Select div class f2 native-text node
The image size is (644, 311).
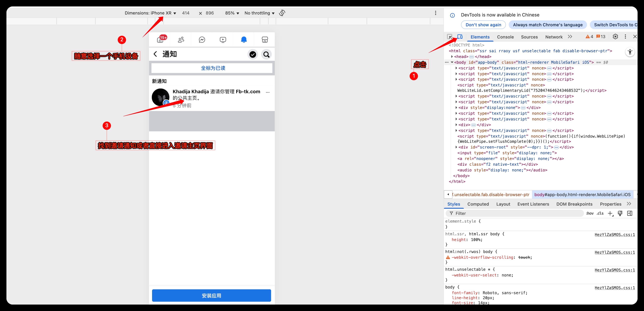point(497,164)
